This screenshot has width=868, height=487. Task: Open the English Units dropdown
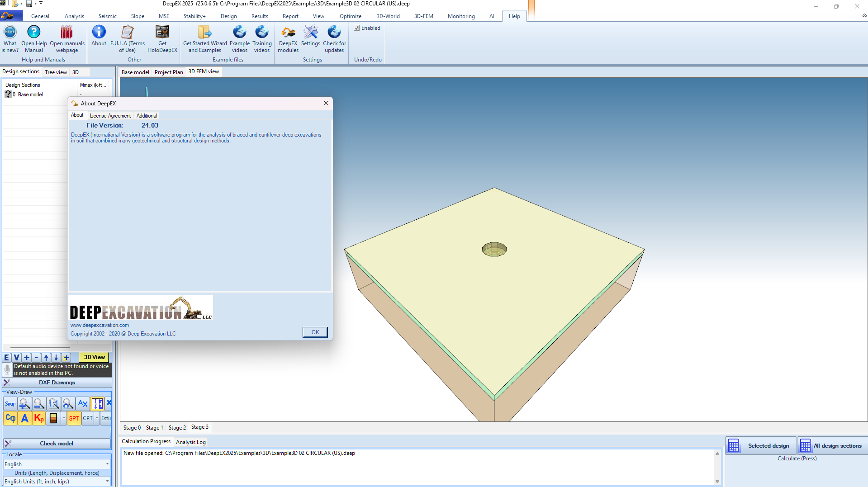[x=57, y=481]
